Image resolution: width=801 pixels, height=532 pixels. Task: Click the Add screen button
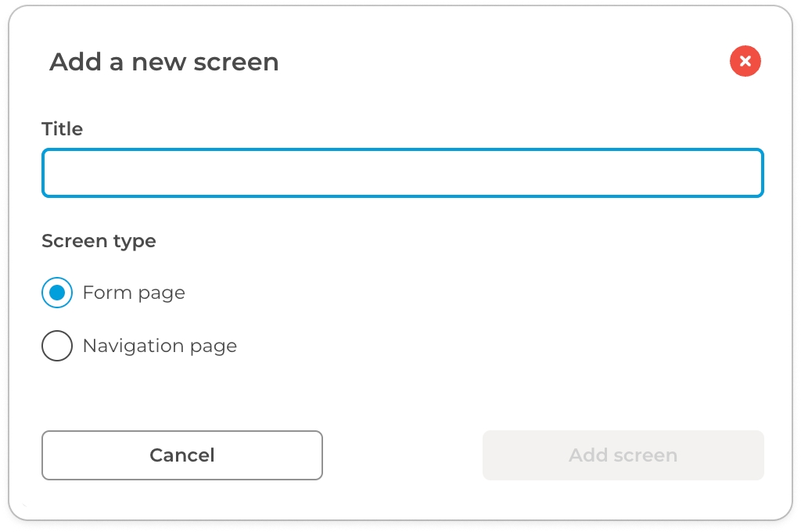(623, 455)
